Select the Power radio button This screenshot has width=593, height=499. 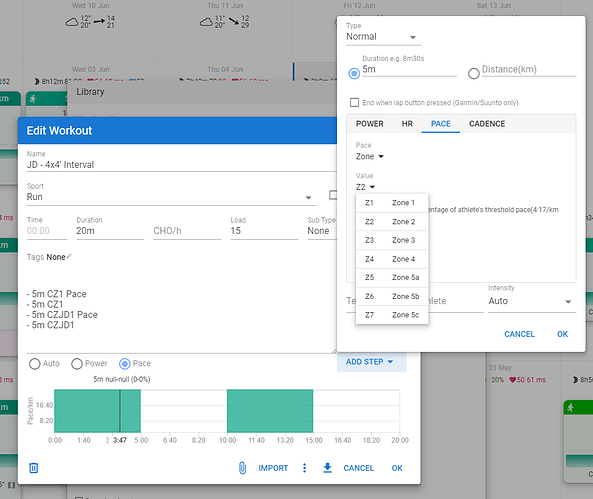coord(77,364)
